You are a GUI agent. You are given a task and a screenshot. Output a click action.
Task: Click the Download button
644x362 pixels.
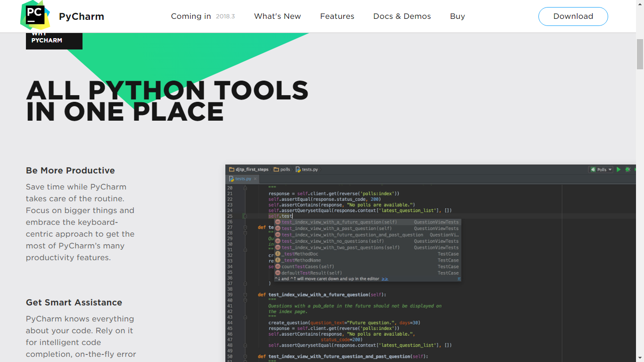[x=573, y=16]
